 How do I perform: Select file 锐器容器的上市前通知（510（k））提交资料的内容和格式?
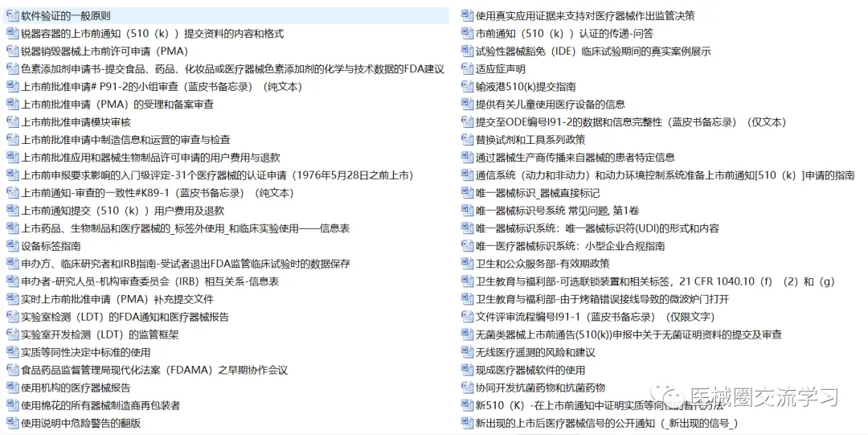152,34
